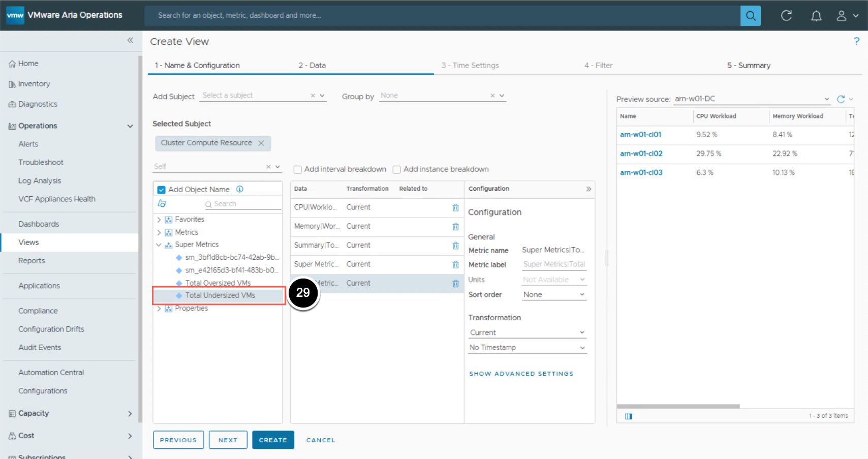Click Show Advanced Settings link

[x=521, y=374]
